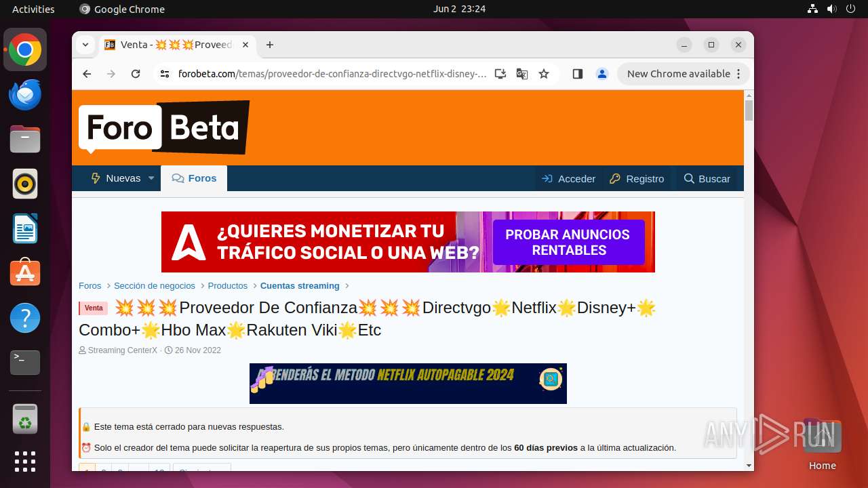Open Productos breadcrumb link
This screenshot has height=488, width=868.
[x=228, y=286]
